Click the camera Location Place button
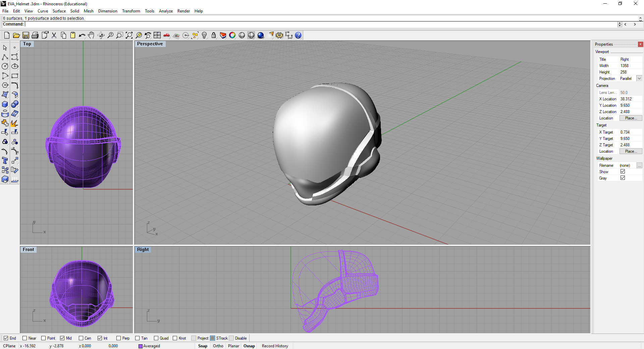Image resolution: width=644 pixels, height=349 pixels. click(x=631, y=118)
